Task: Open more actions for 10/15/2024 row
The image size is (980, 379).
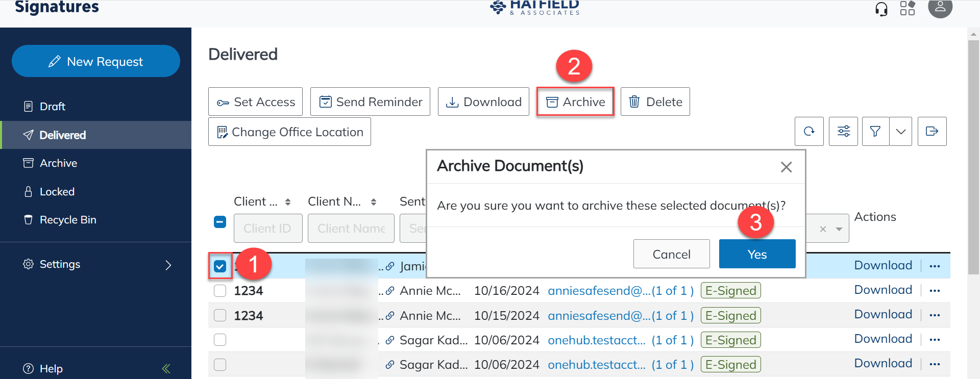Action: (935, 315)
